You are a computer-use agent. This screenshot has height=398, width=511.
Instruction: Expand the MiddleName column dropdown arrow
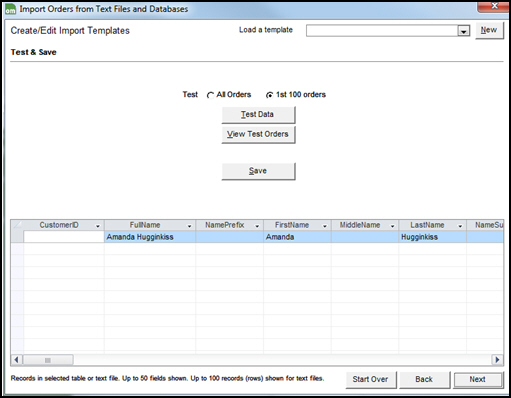(x=392, y=226)
